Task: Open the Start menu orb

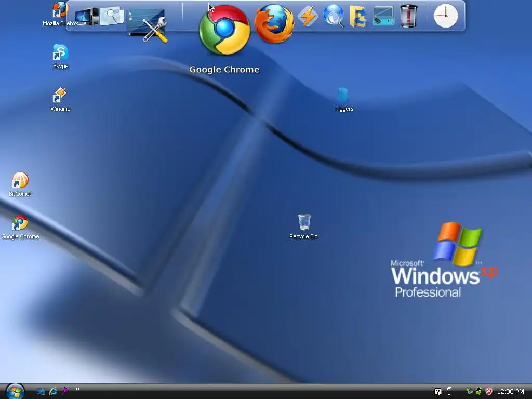Action: [x=15, y=392]
